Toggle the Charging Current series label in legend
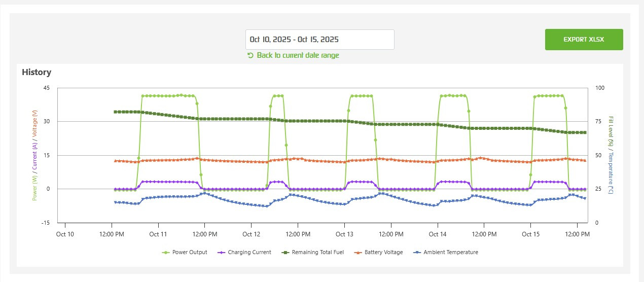 click(249, 252)
